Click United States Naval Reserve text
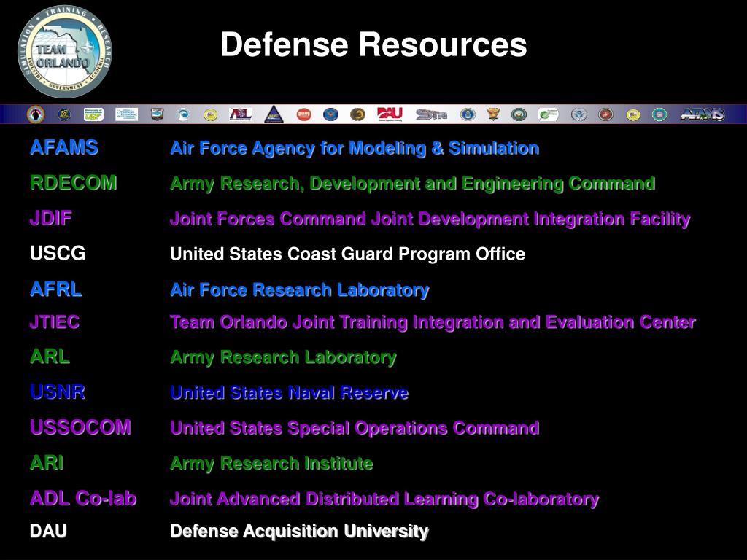The image size is (747, 560). [x=289, y=392]
